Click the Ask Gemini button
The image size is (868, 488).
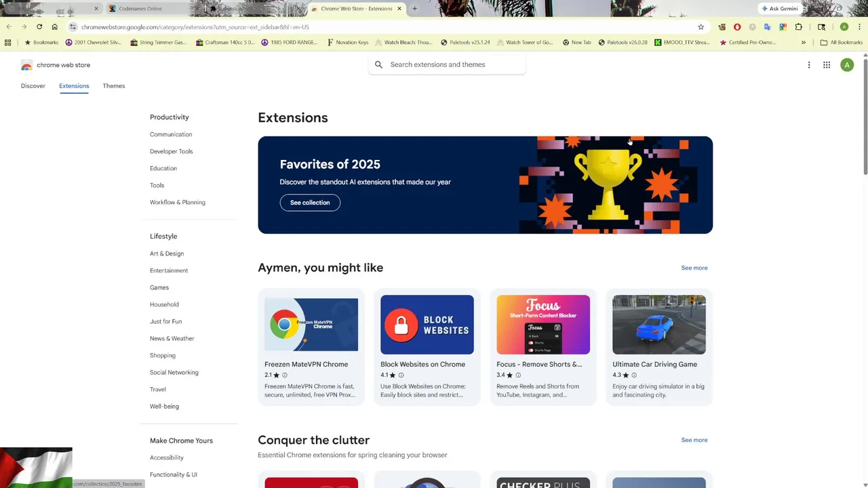780,9
